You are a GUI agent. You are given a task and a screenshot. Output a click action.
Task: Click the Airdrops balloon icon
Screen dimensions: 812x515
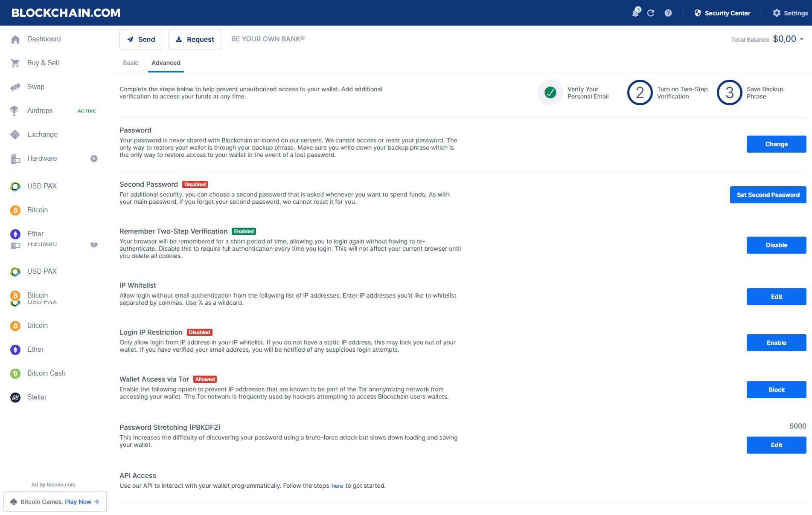point(14,111)
